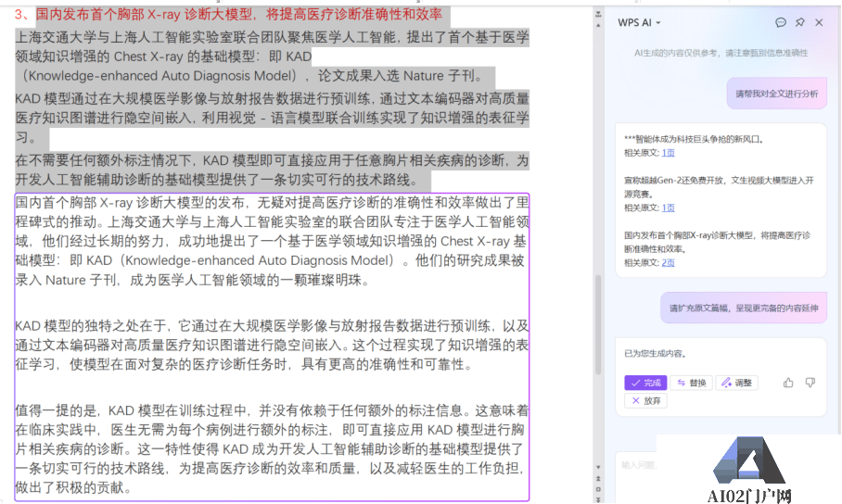This screenshot has width=842, height=504.
Task: Click the summary line ***智能体成为科技巨头争抢的新风口
Action: point(694,139)
